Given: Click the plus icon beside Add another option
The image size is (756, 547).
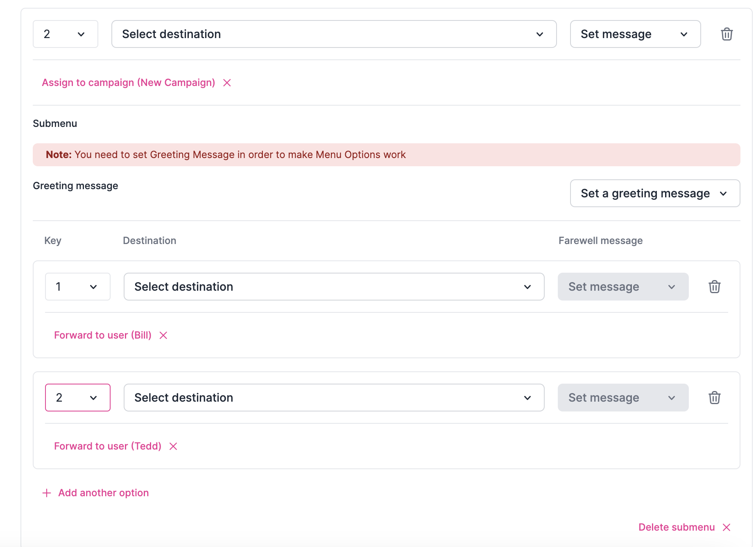Looking at the screenshot, I should [x=46, y=493].
